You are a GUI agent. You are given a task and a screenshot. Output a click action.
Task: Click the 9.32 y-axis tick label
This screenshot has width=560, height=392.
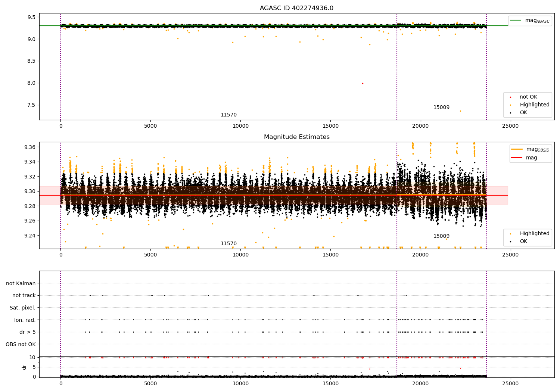pos(30,177)
